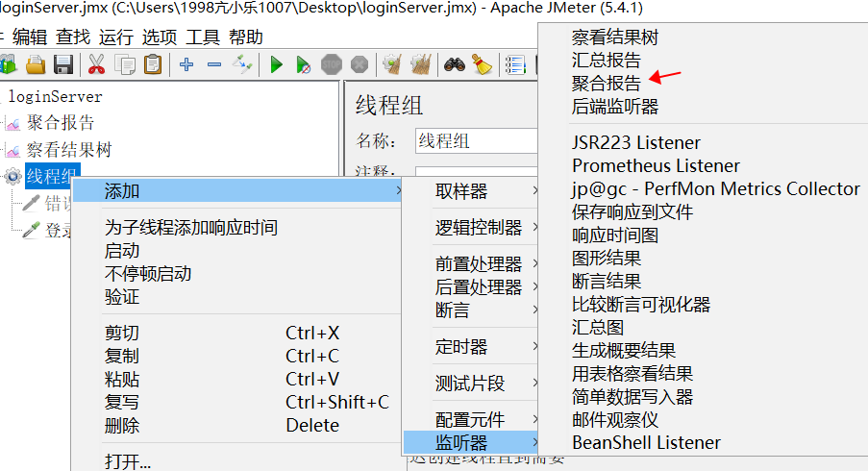Viewport: 868px width, 471px height.
Task: Add 察看结果树 listener from submenu
Action: 615,37
